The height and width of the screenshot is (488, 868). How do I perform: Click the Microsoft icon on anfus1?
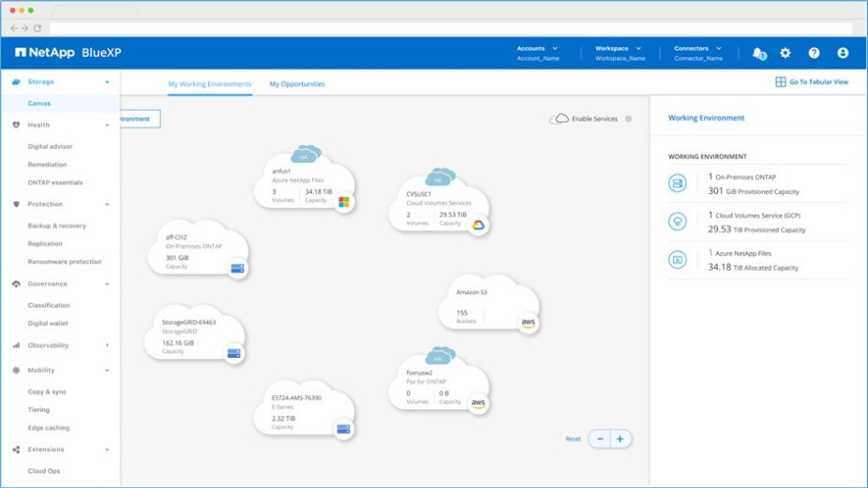(x=344, y=201)
